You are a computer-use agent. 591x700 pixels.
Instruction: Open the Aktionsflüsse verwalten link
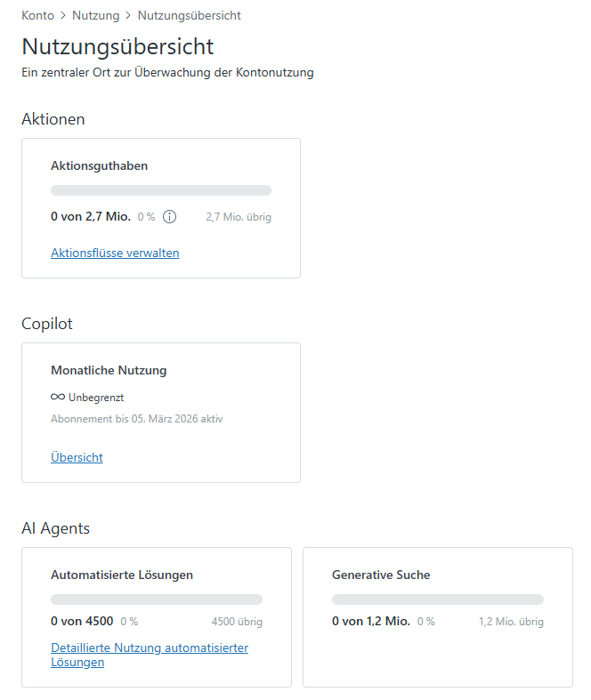[115, 253]
